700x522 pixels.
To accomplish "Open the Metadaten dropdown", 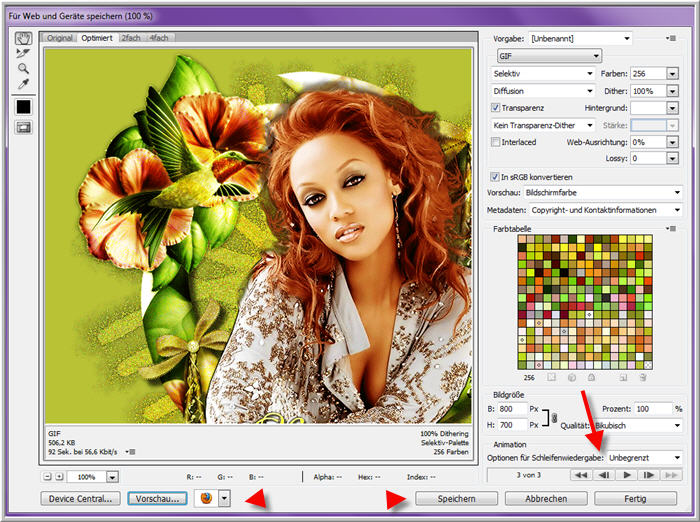I will [606, 210].
